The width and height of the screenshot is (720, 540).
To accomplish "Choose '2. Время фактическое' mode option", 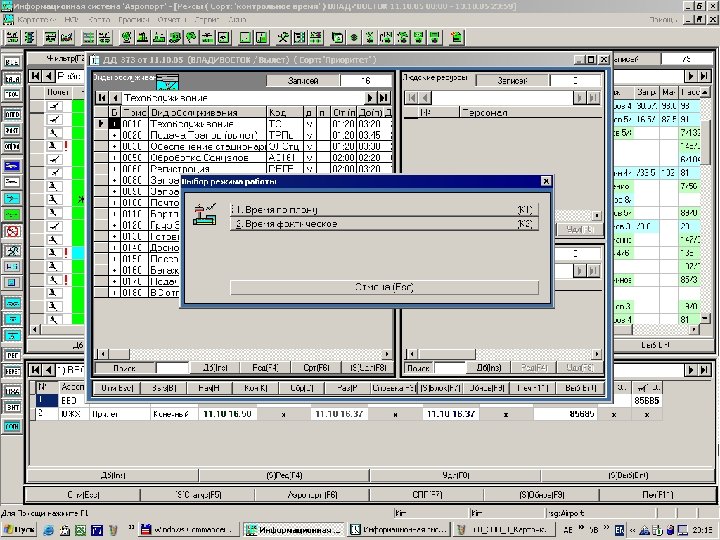I will (x=384, y=224).
